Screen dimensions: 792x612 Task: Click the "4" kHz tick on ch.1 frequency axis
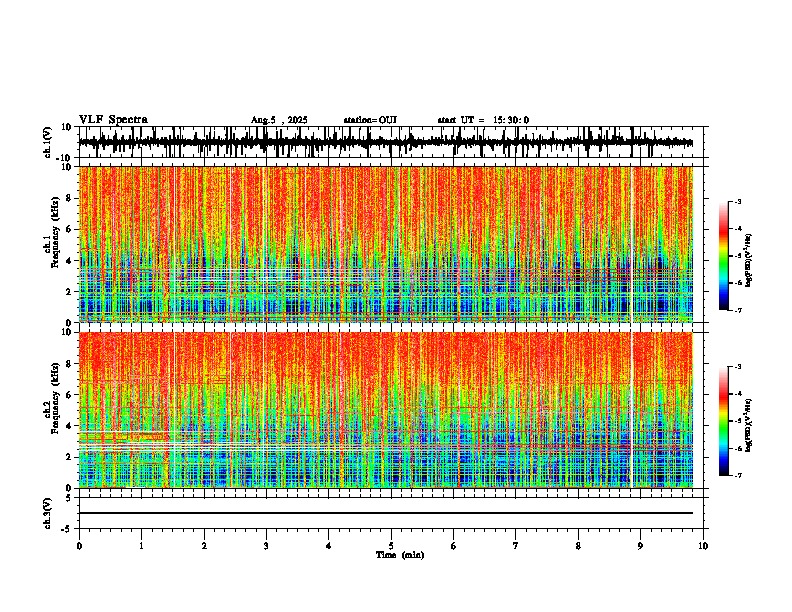click(x=69, y=261)
